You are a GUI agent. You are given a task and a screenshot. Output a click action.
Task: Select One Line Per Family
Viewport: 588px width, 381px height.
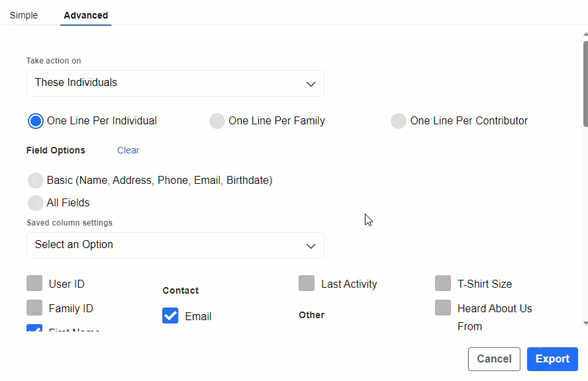pyautogui.click(x=217, y=120)
